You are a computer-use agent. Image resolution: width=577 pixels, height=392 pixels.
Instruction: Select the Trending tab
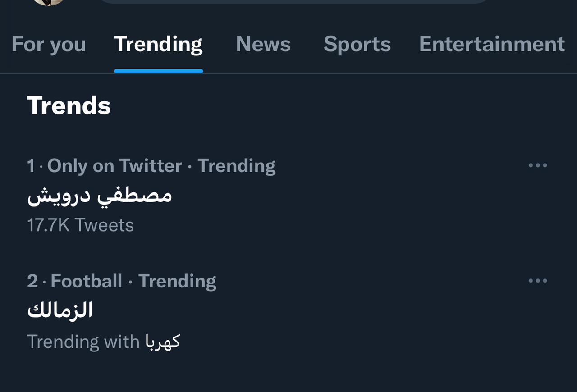point(158,44)
